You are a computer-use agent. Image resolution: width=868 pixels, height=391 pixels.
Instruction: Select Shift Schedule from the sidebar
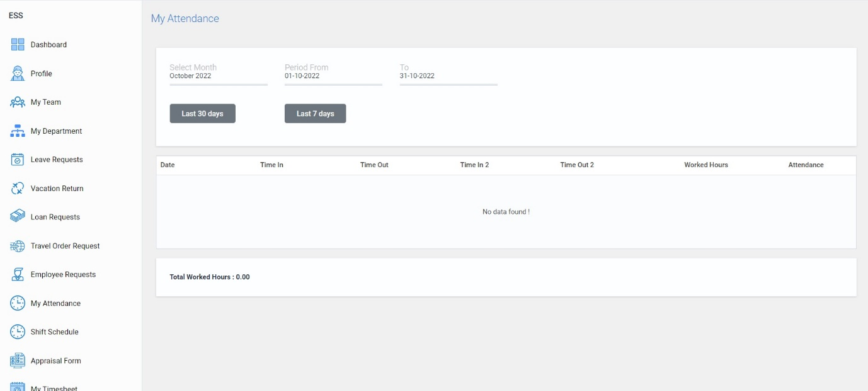[x=54, y=332]
